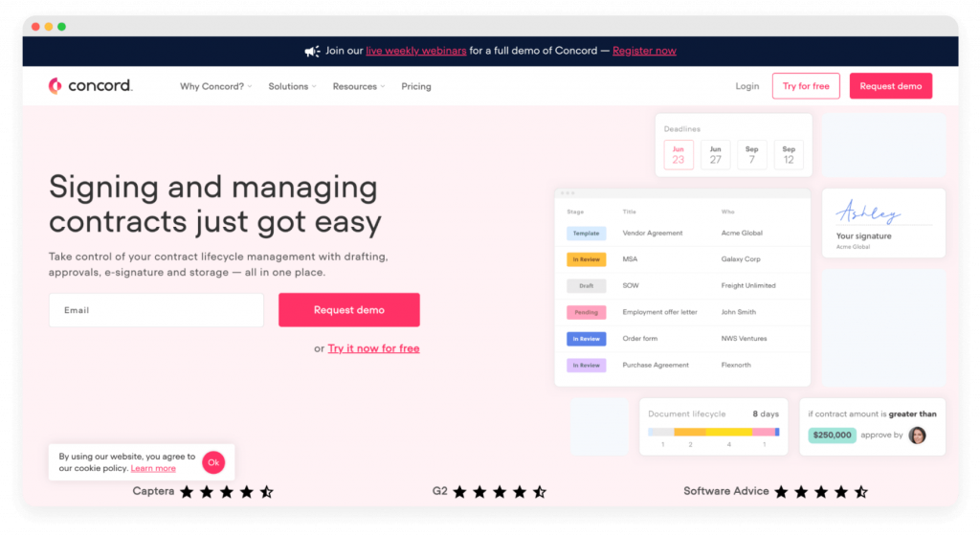980x536 pixels.
Task: Click the Capterra star rating
Action: coord(227,492)
